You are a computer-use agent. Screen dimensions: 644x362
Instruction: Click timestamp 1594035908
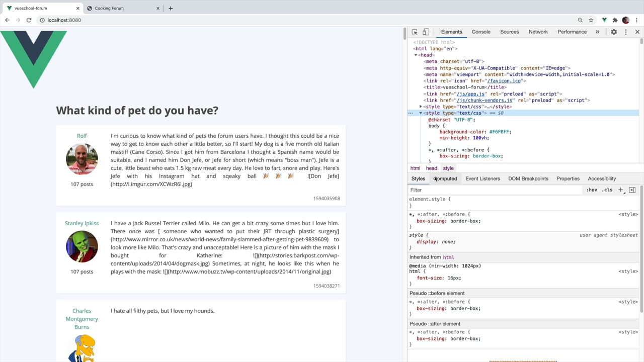[x=327, y=199]
